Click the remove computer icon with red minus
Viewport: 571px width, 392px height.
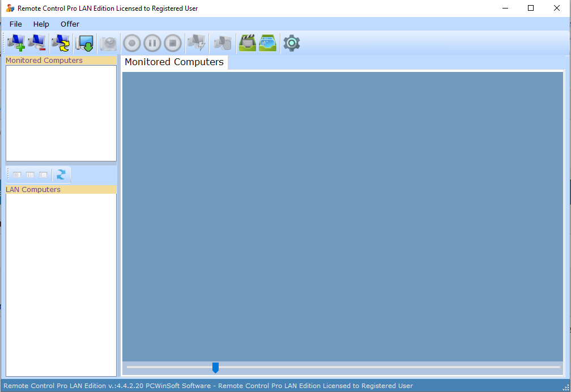pyautogui.click(x=37, y=43)
